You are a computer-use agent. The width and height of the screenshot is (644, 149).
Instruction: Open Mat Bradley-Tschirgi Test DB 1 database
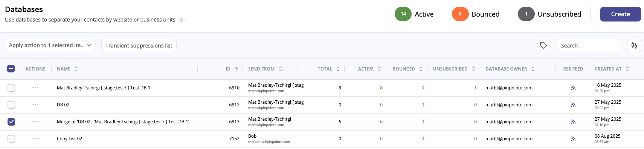pos(103,88)
